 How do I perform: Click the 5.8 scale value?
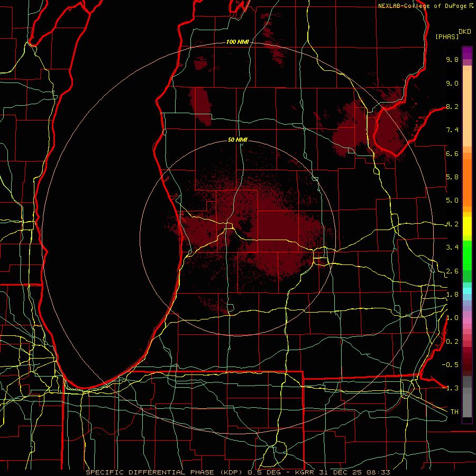[x=452, y=177]
